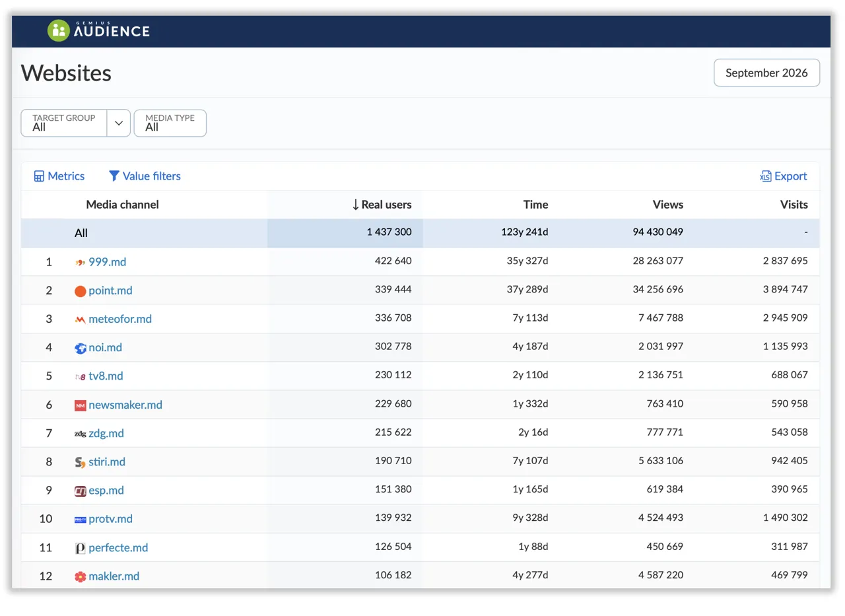Click the red newsmaker.md favicon
845x616 pixels.
click(80, 405)
